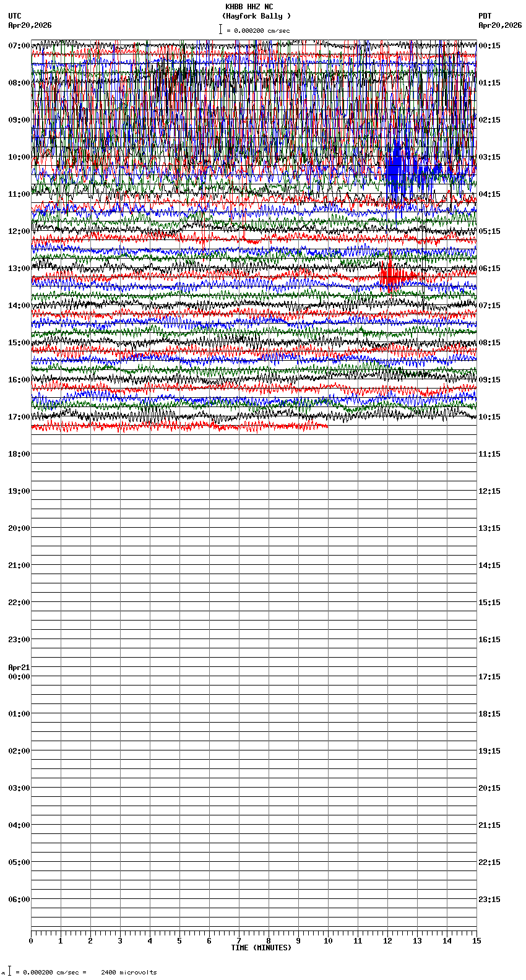Click the '14:15' PDT time label
This screenshot has width=526, height=980.
tap(489, 565)
